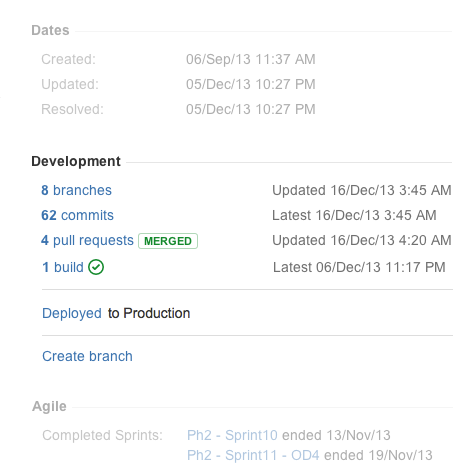Click the Updated date 05/Dec/13 value

[251, 84]
